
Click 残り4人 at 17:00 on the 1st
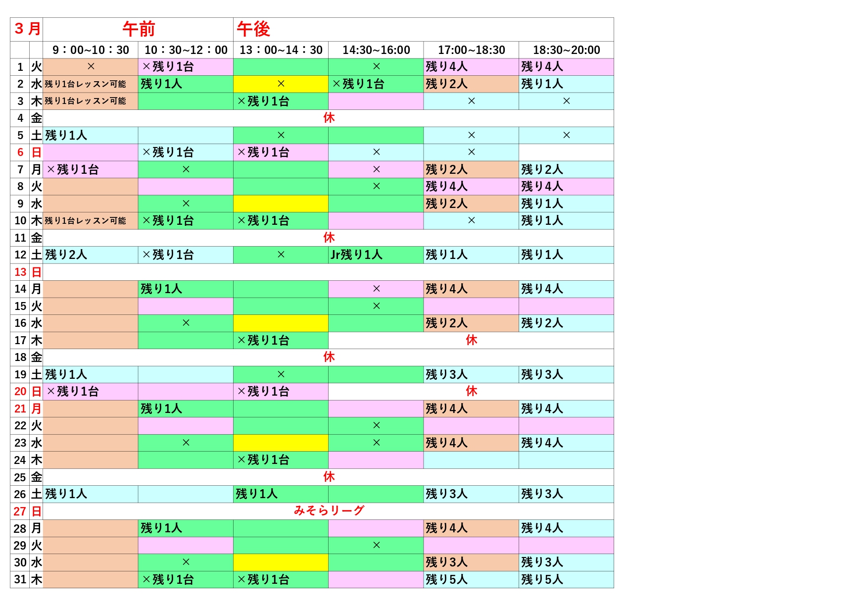pyautogui.click(x=446, y=67)
